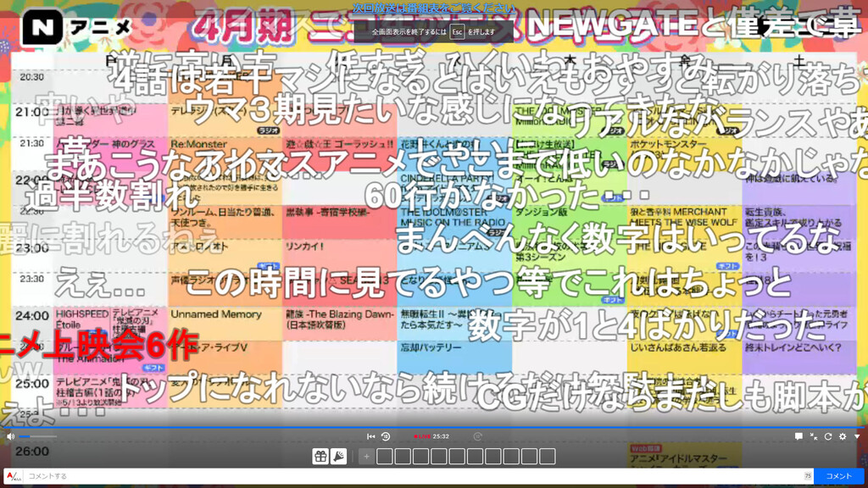This screenshot has height=488, width=868.
Task: Click the 25:32 elapsed time readout
Action: [x=441, y=436]
